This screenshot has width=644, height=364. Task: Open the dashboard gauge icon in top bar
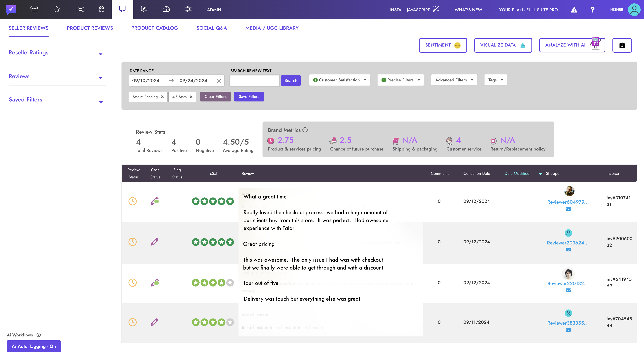tap(166, 9)
